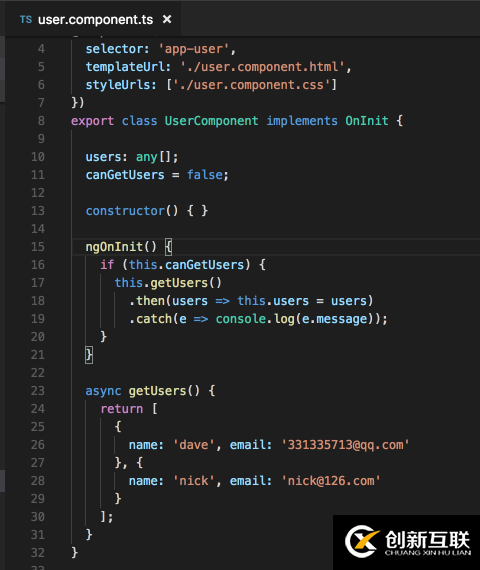This screenshot has width=480, height=570.
Task: Click the 'false' value on line 11
Action: (204, 175)
